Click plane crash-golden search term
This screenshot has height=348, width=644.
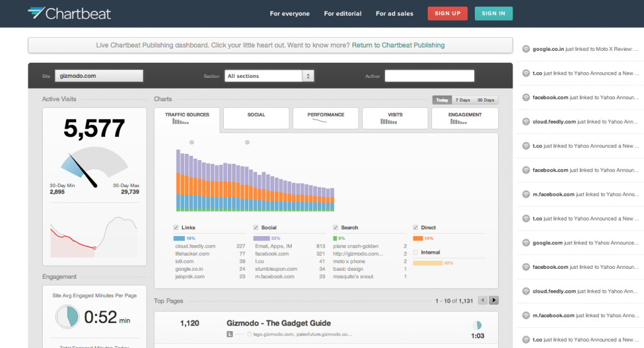coord(355,246)
